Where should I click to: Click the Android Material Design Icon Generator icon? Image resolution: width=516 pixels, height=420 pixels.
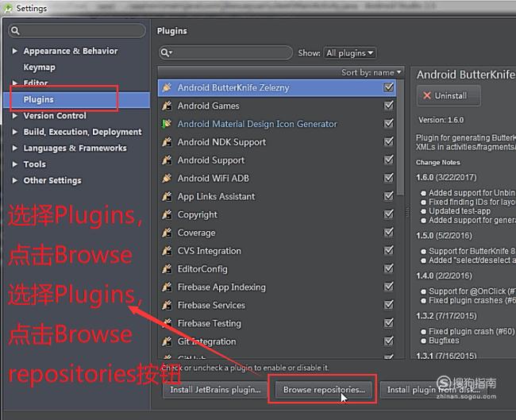(x=168, y=124)
